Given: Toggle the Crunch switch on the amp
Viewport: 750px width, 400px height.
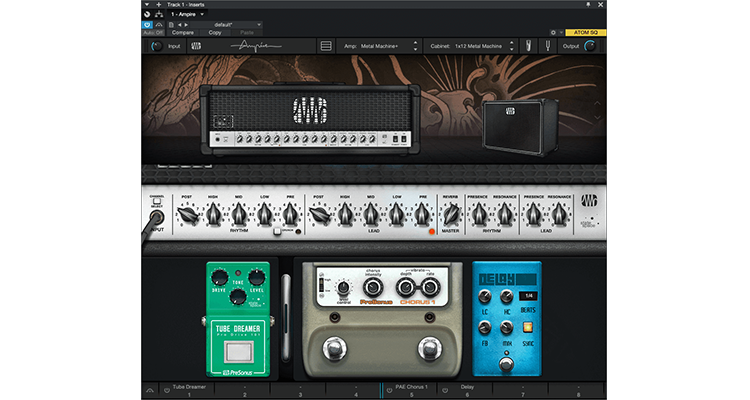Looking at the screenshot, I should 277,231.
